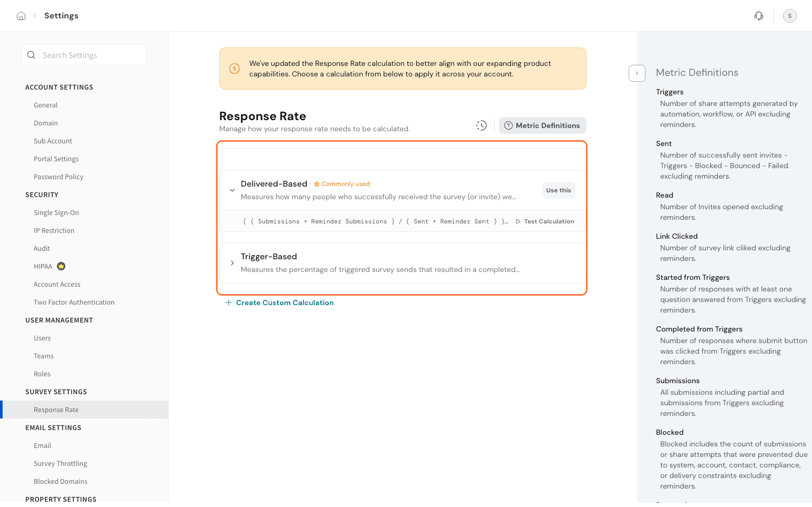Click Create Custom Calculation link
812x507 pixels.
click(x=285, y=303)
